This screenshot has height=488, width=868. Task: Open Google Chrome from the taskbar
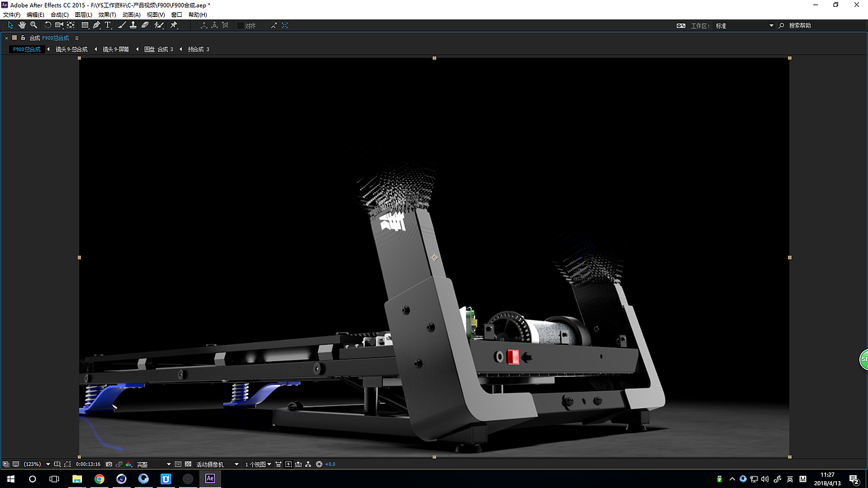pyautogui.click(x=99, y=479)
